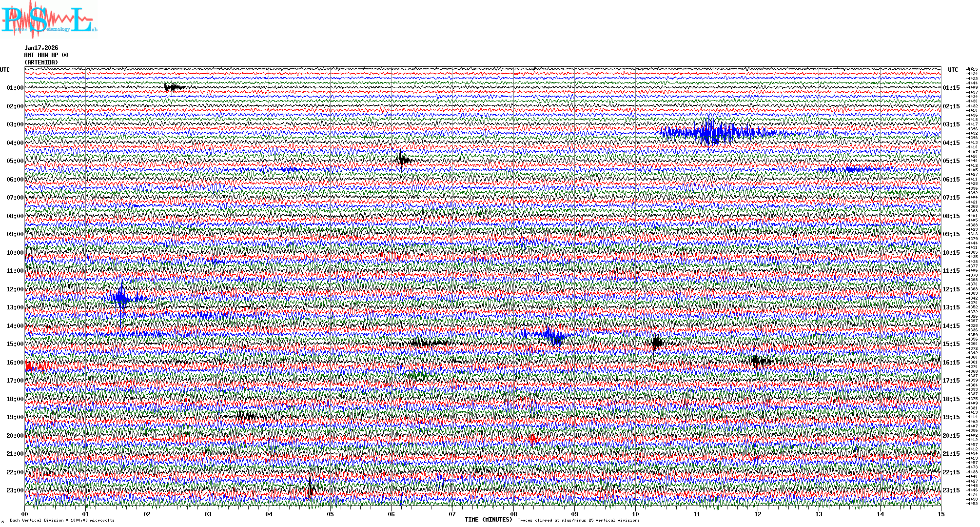
Task: Click the Jan17,2026 date label
Action: [x=41, y=48]
